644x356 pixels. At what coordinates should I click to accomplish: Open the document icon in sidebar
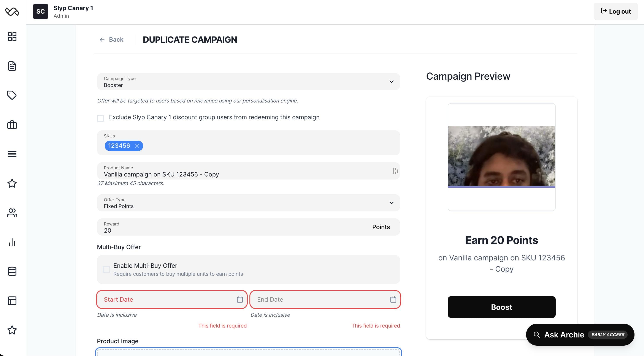12,66
